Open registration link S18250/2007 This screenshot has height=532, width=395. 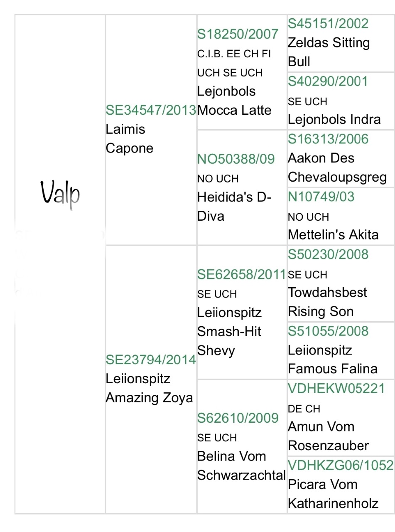click(x=238, y=34)
